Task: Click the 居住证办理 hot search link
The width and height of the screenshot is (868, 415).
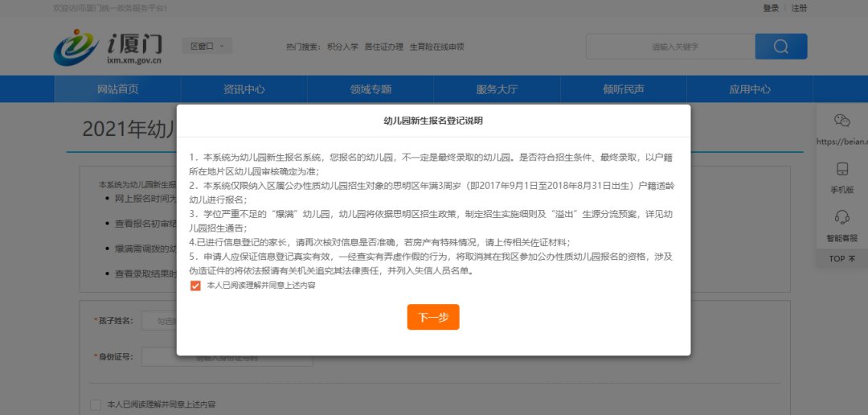Action: pos(383,47)
